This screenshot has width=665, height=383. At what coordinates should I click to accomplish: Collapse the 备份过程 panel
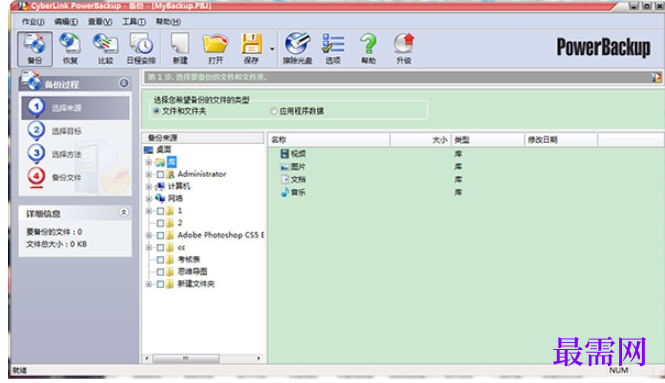[x=123, y=83]
